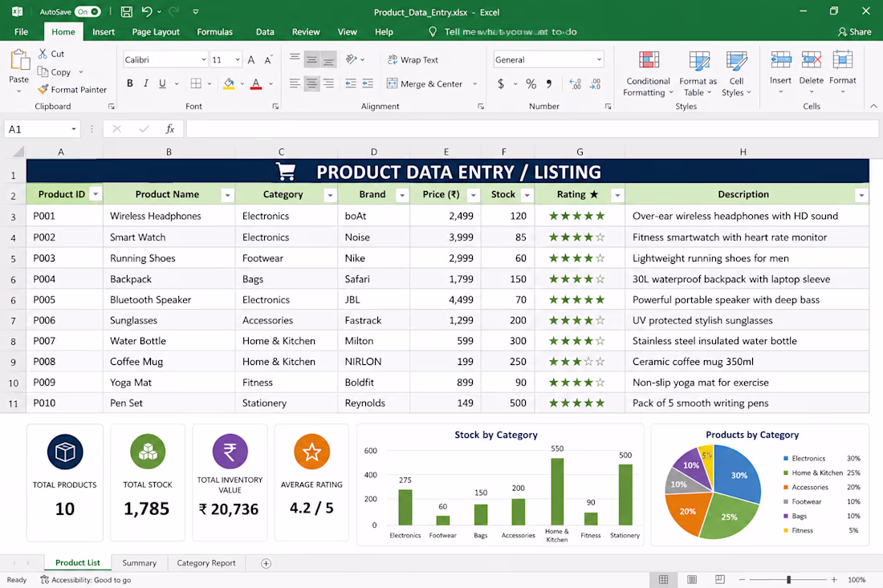Switch to Insert ribbon tab
Image resolution: width=883 pixels, height=588 pixels.
(103, 31)
